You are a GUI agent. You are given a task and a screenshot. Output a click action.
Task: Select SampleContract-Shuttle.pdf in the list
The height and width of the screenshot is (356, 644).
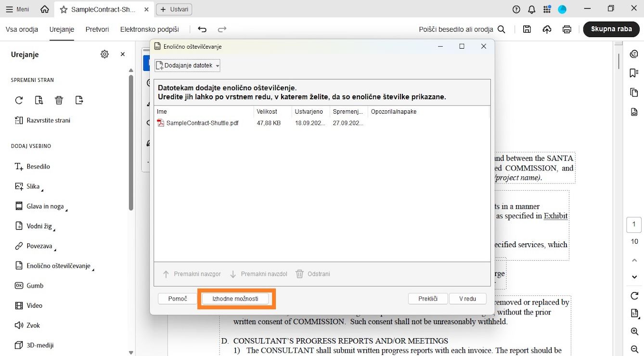[198, 123]
